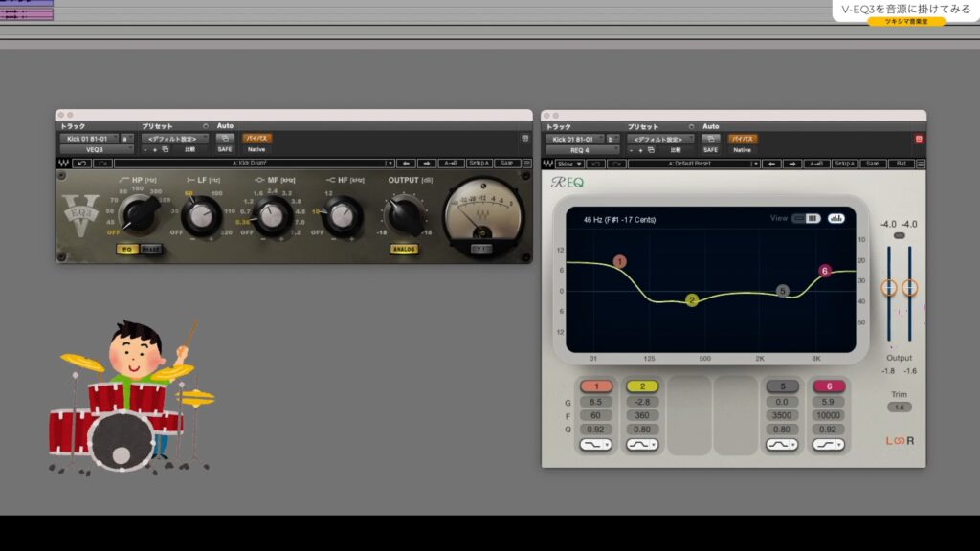The width and height of the screenshot is (980, 551).
Task: Open automation enable window icon in VEQ3 header
Action: pos(225,138)
